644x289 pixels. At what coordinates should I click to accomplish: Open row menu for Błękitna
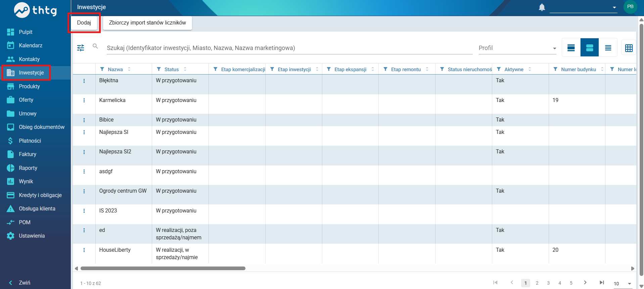click(x=84, y=81)
